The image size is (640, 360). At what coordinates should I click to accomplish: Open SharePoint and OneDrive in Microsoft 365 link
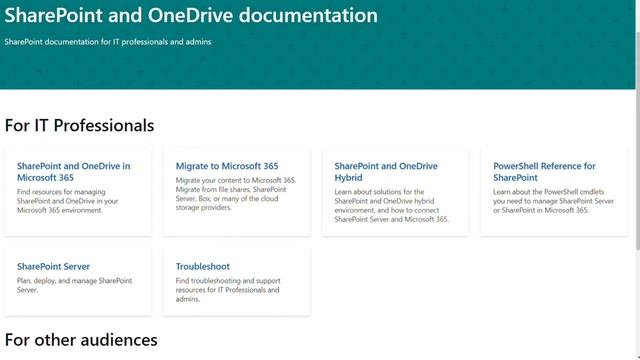[x=73, y=172]
